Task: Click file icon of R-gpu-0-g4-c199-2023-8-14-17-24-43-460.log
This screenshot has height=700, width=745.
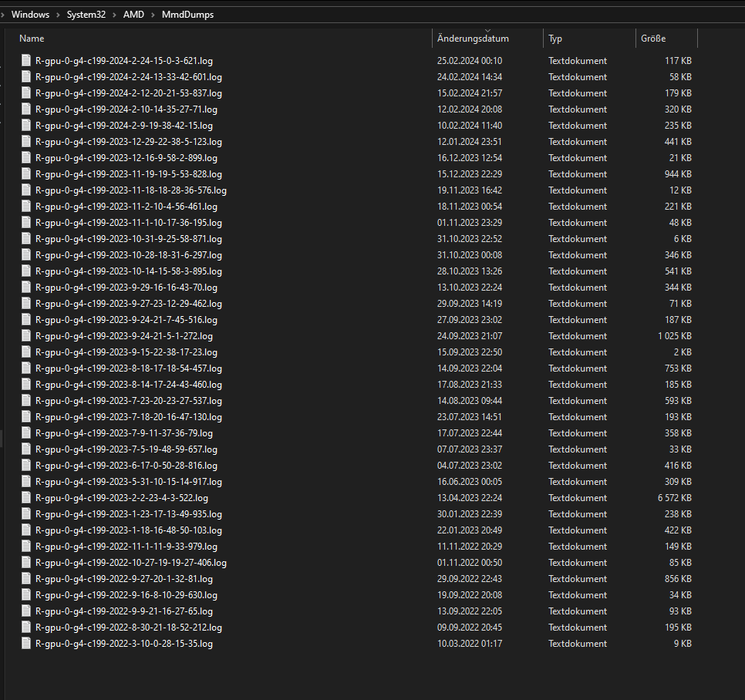Action: (26, 384)
